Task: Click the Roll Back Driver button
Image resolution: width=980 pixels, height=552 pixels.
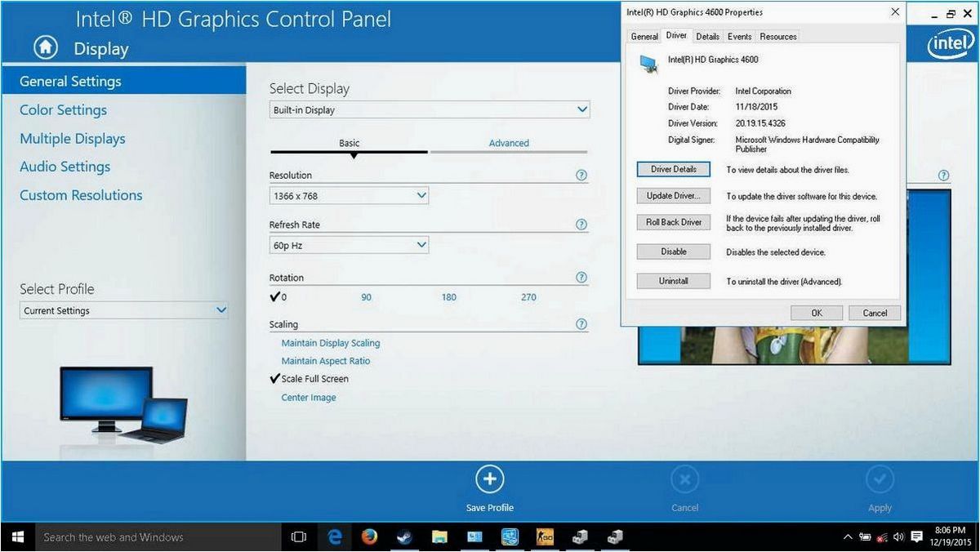Action: [674, 222]
